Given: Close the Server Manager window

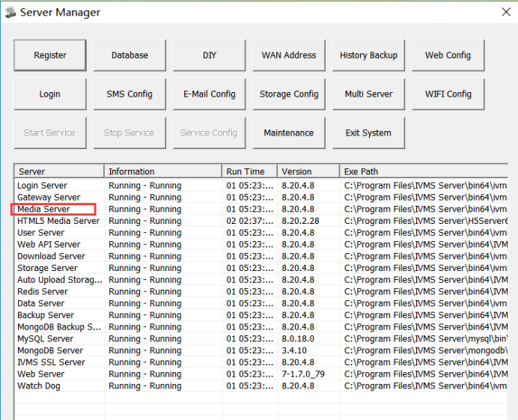Looking at the screenshot, I should (x=506, y=12).
